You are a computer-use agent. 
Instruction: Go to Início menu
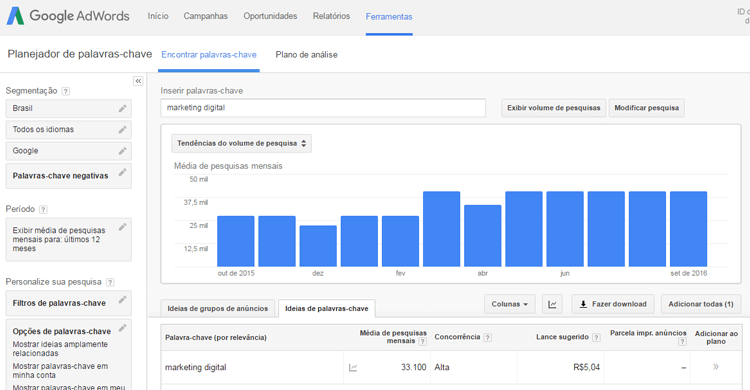(x=158, y=16)
